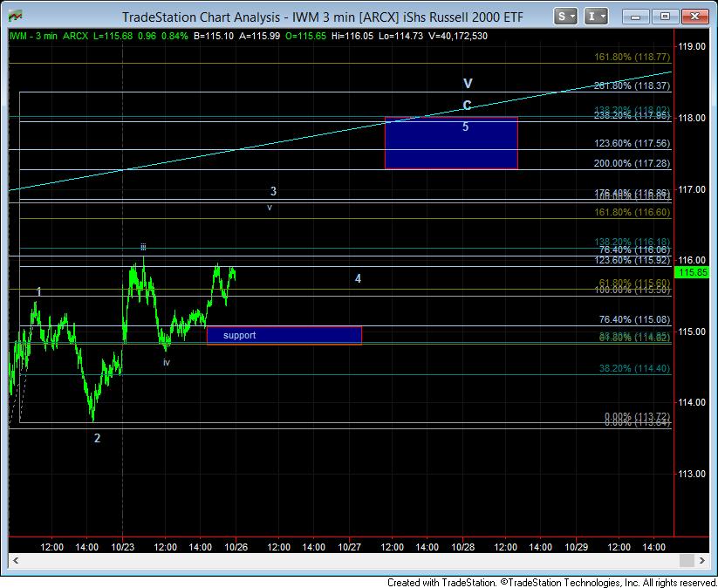Click the Lo=114.73 readout in status line
The width and height of the screenshot is (718, 588).
[400, 36]
